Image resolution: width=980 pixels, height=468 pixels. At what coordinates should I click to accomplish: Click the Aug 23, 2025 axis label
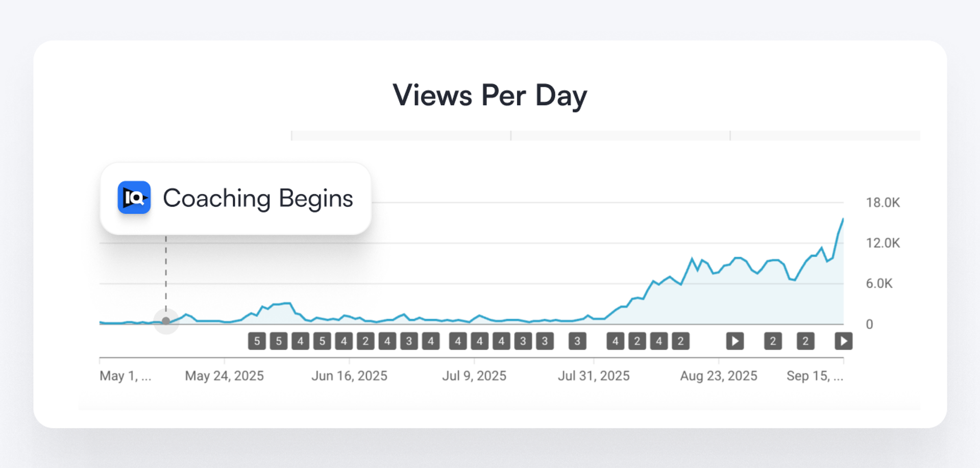pos(719,376)
